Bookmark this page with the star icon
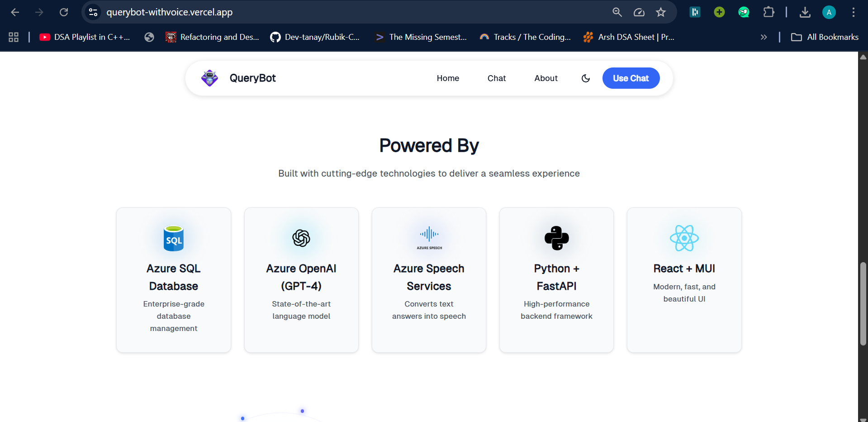Viewport: 868px width, 422px height. coord(661,12)
